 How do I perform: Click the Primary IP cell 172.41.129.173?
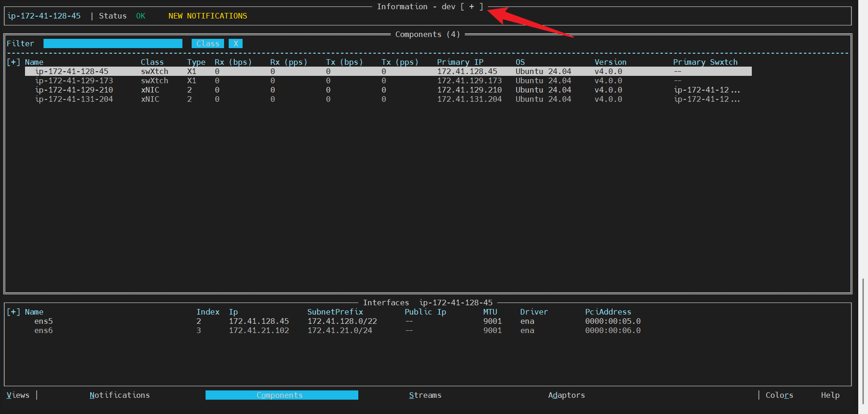(469, 80)
